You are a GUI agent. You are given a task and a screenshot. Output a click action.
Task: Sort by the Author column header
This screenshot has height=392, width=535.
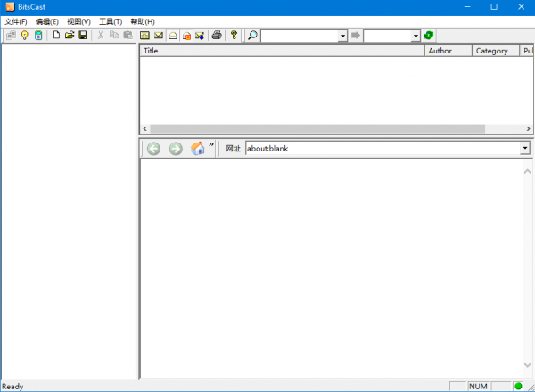tap(449, 51)
